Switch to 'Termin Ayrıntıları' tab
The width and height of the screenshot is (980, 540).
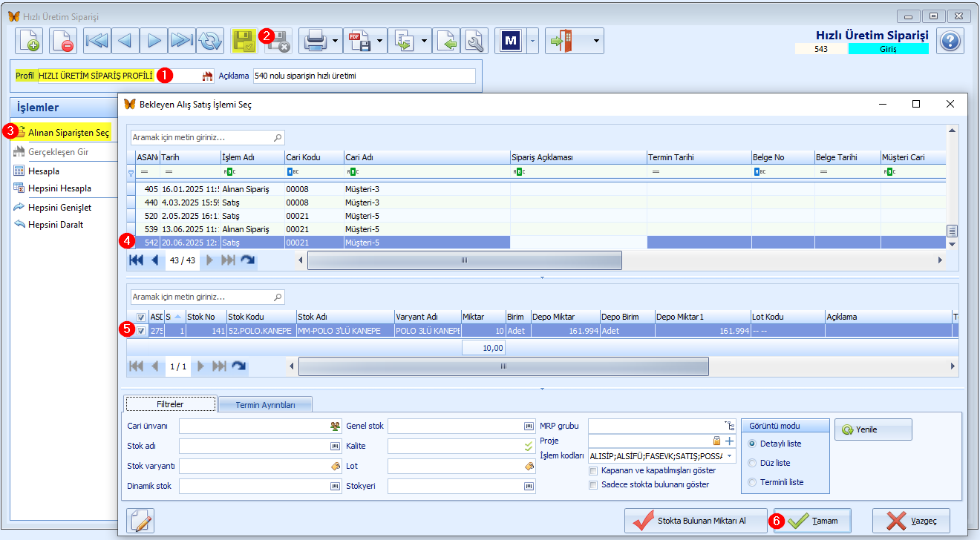coord(265,405)
